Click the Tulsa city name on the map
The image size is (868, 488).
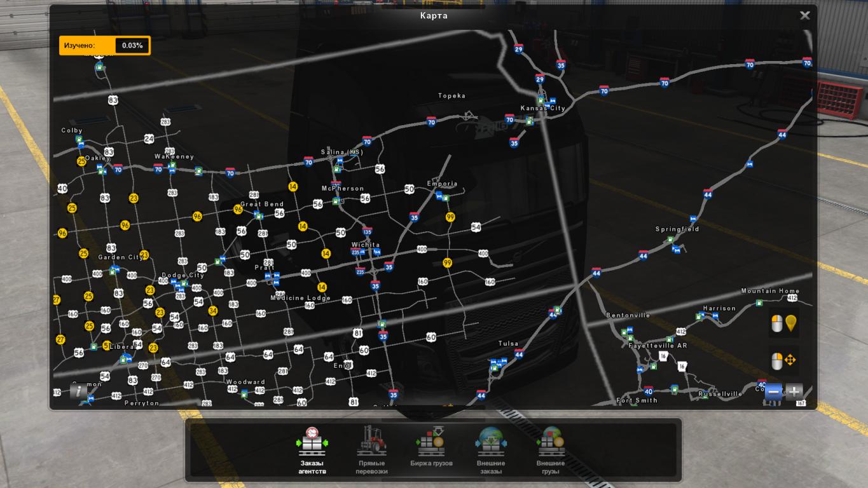508,344
